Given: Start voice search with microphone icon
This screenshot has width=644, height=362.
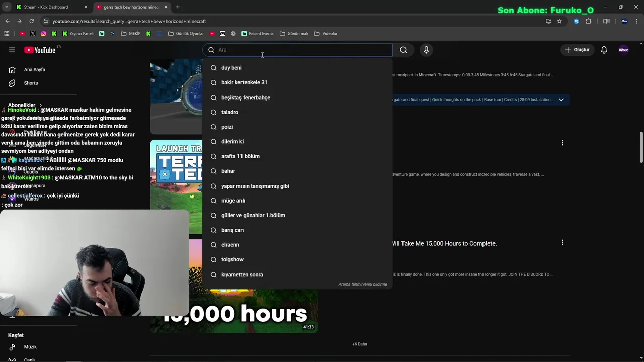Looking at the screenshot, I should [426, 50].
